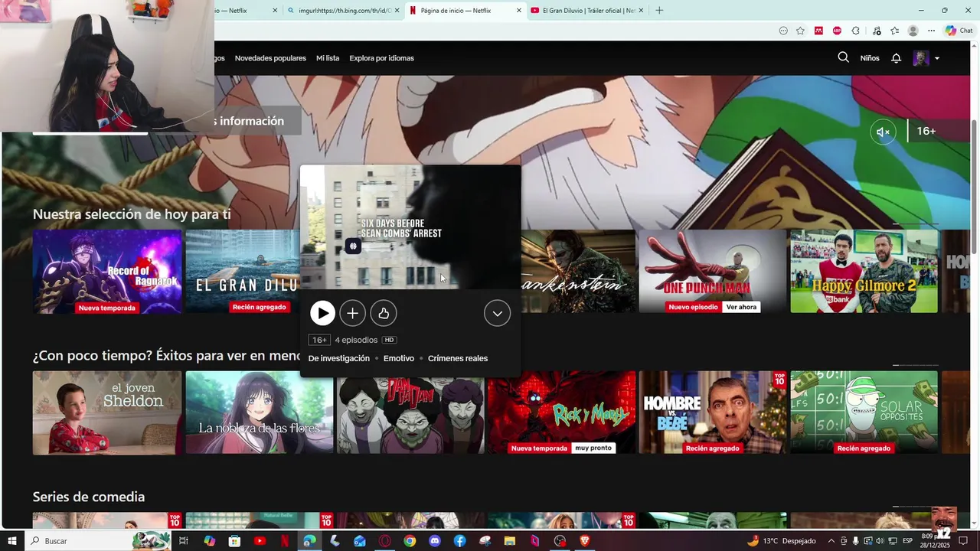Open La nobleza de las flores thumbnail
The image size is (980, 551).
[260, 412]
